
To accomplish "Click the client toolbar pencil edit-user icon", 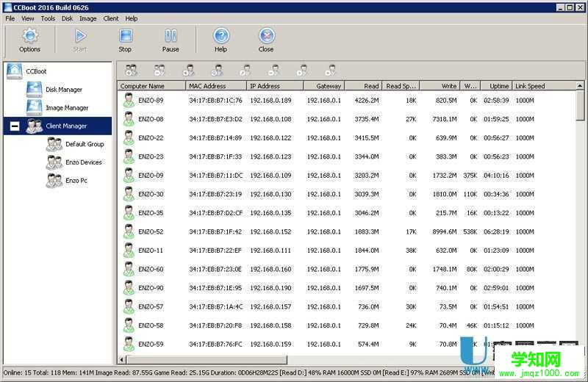I will [x=245, y=70].
